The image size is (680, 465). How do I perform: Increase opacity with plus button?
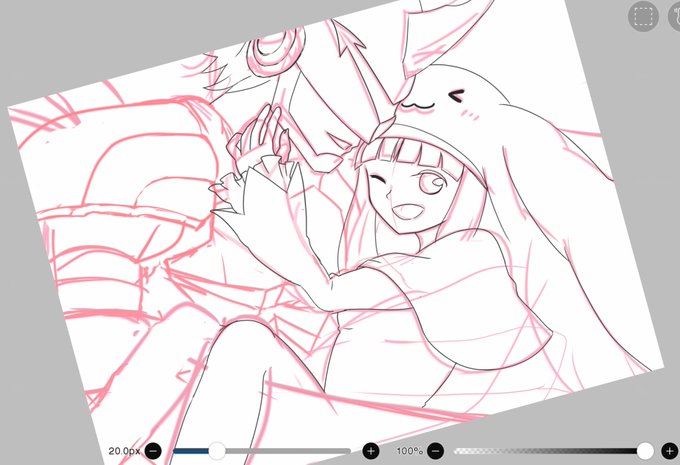[x=670, y=451]
